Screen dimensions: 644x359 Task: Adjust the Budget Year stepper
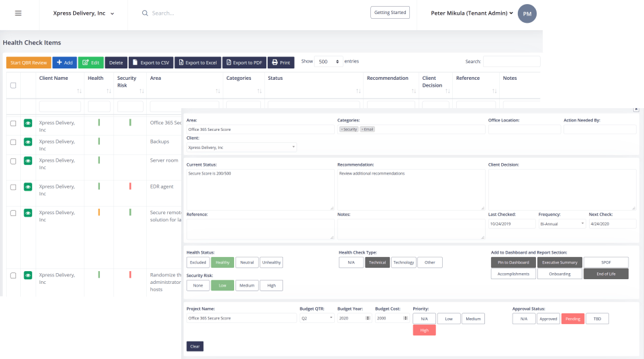click(x=368, y=318)
